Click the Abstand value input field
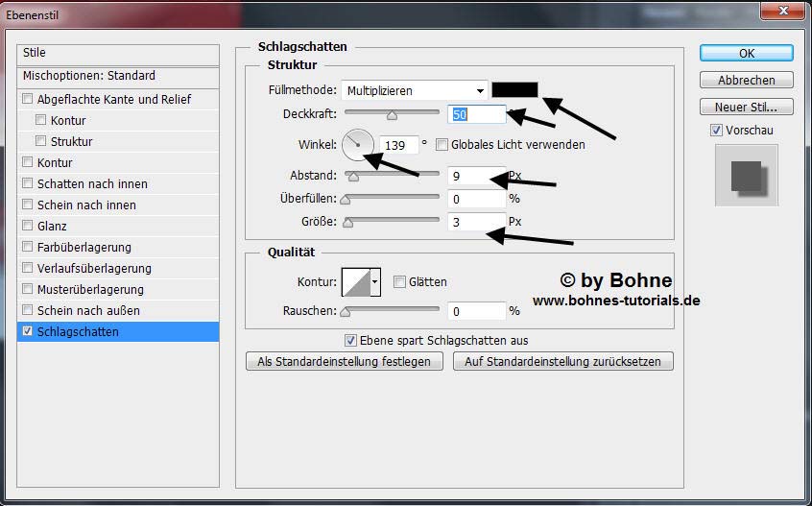Screen dimensions: 812x506 (475, 176)
